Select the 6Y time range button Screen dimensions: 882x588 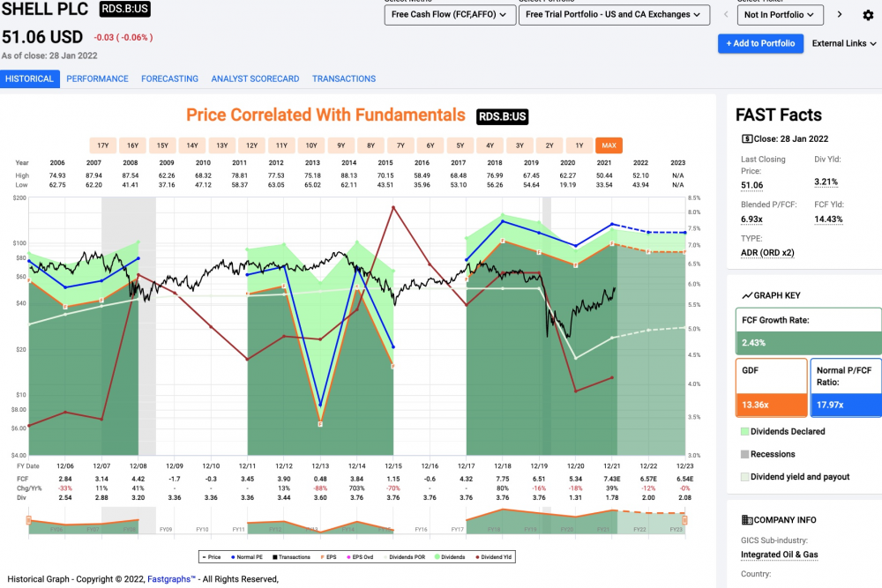(431, 145)
